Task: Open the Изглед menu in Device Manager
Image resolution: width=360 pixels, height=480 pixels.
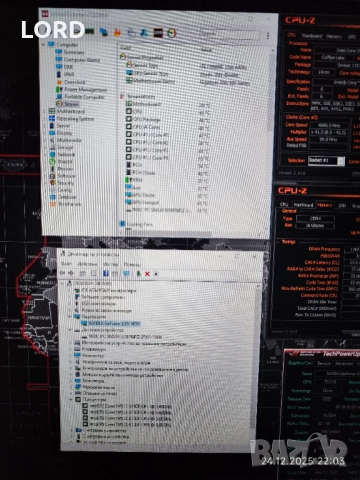Action: pos(111,264)
